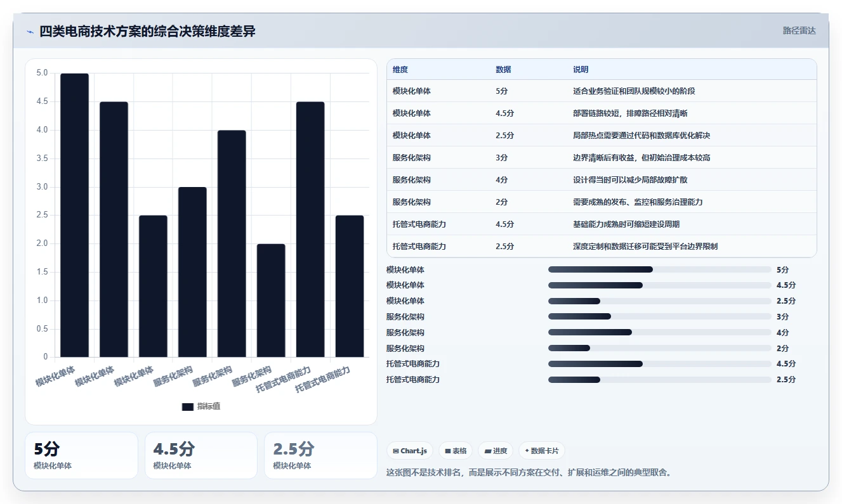Click the 服务化架构 progress bar labeled 3分
The width and height of the screenshot is (842, 504).
660,316
